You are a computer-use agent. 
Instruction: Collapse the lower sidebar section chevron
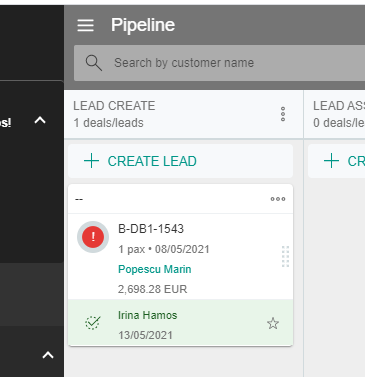coord(48,355)
